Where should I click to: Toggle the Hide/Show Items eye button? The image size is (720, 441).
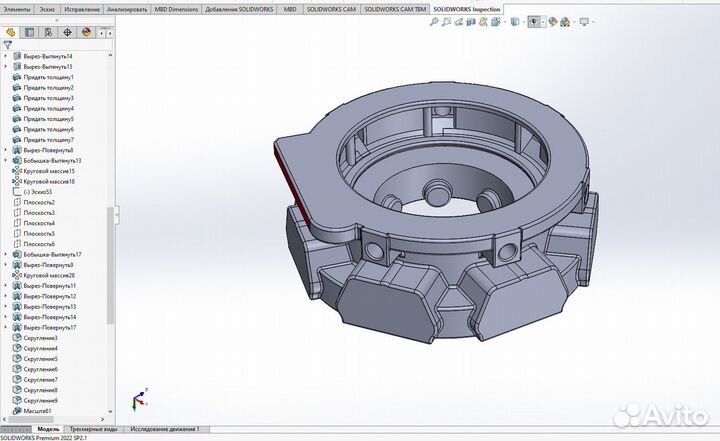[x=533, y=21]
